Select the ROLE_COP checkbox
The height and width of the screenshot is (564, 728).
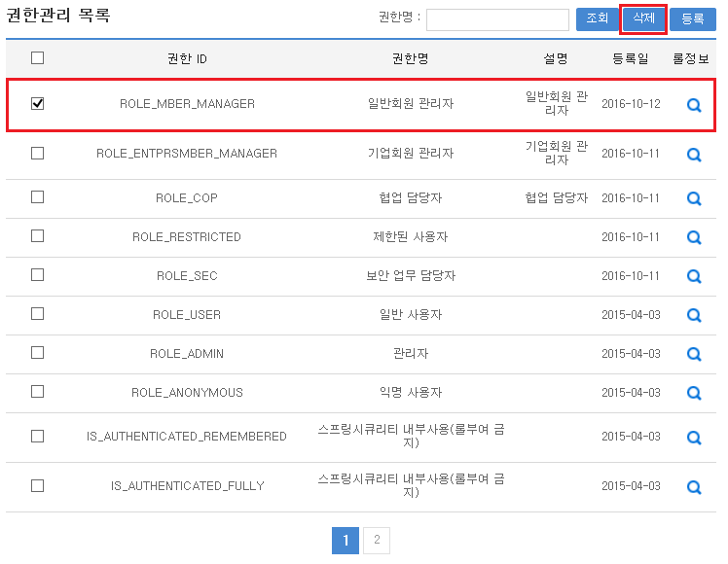pos(38,197)
